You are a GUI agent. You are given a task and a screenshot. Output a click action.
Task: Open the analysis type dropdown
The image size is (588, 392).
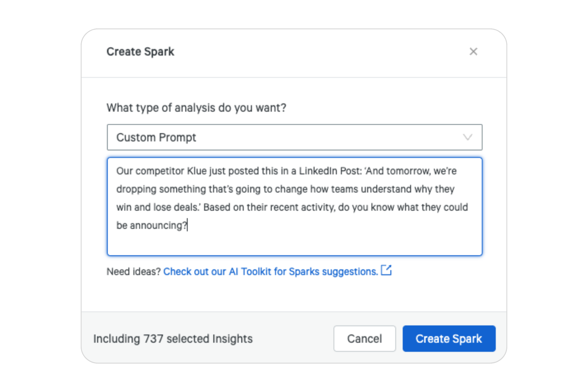pos(294,137)
